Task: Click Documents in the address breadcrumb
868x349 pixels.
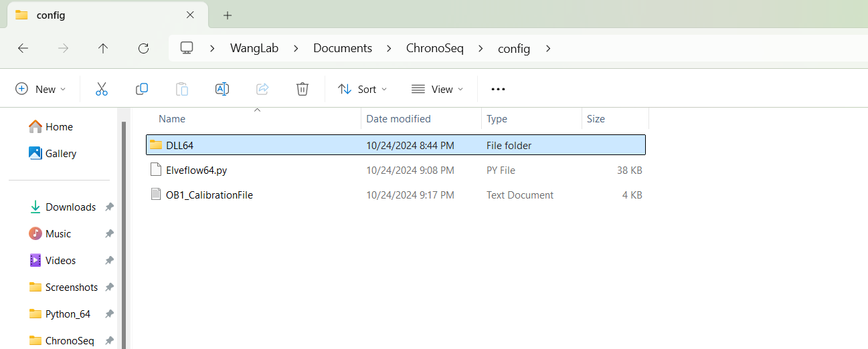Action: 343,48
